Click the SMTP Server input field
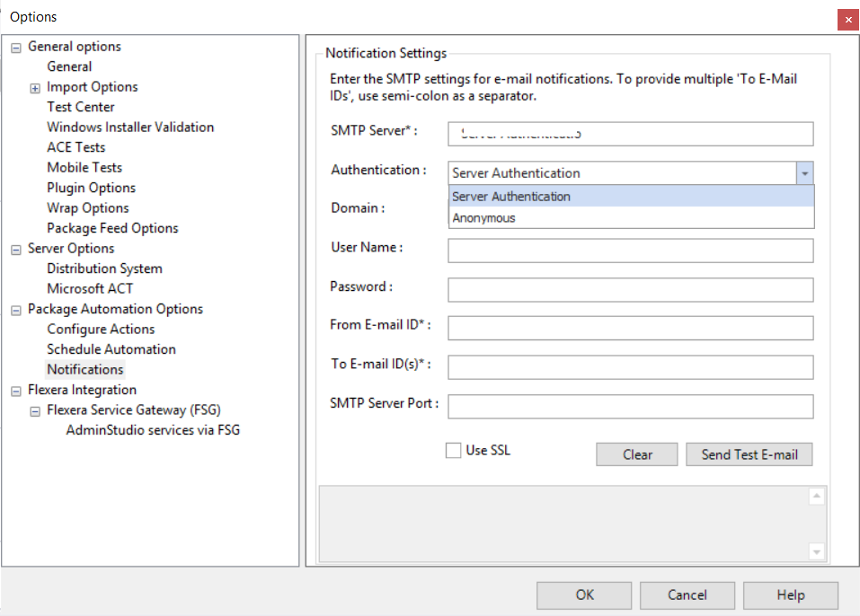 click(x=630, y=134)
